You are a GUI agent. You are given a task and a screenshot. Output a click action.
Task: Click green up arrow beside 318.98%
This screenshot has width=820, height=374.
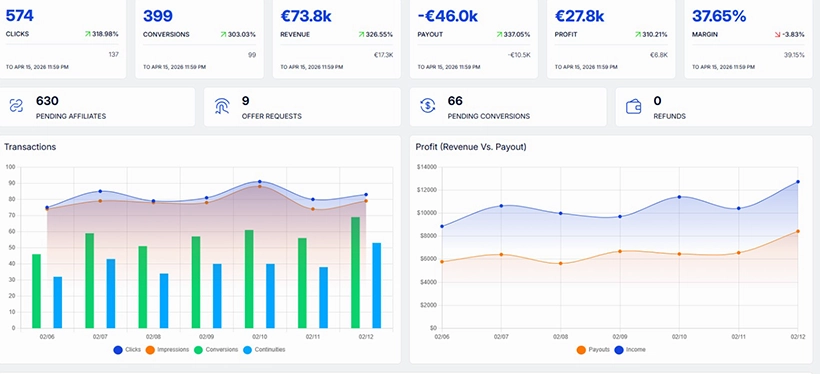pos(87,34)
